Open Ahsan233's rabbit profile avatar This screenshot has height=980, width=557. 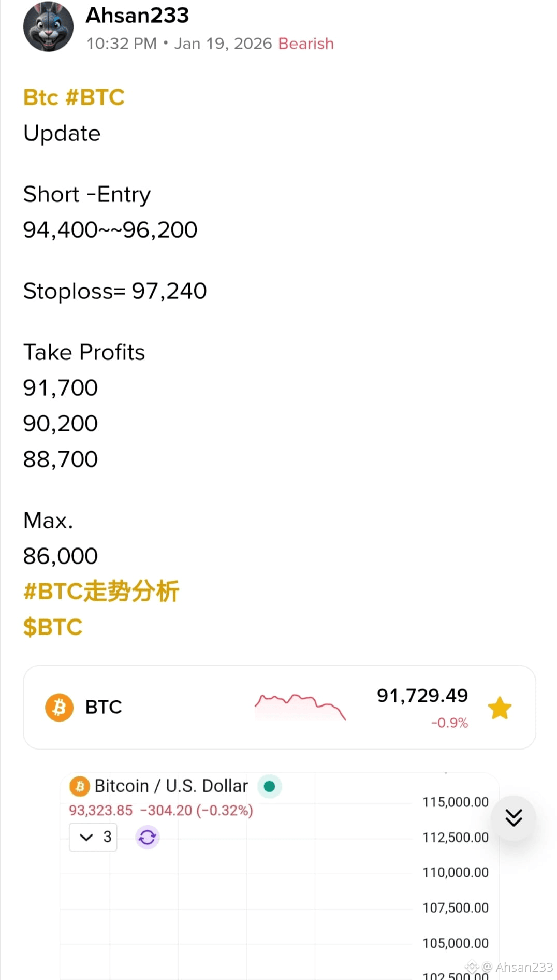point(48,27)
